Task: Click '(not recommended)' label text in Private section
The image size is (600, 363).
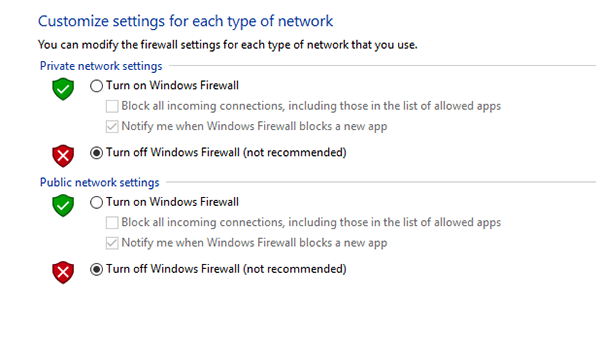Action: click(295, 152)
